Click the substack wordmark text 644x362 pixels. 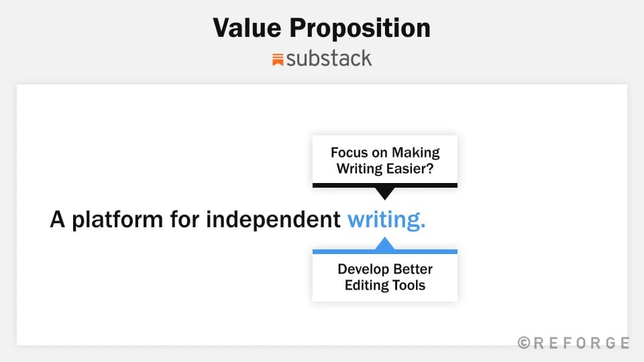(x=329, y=58)
